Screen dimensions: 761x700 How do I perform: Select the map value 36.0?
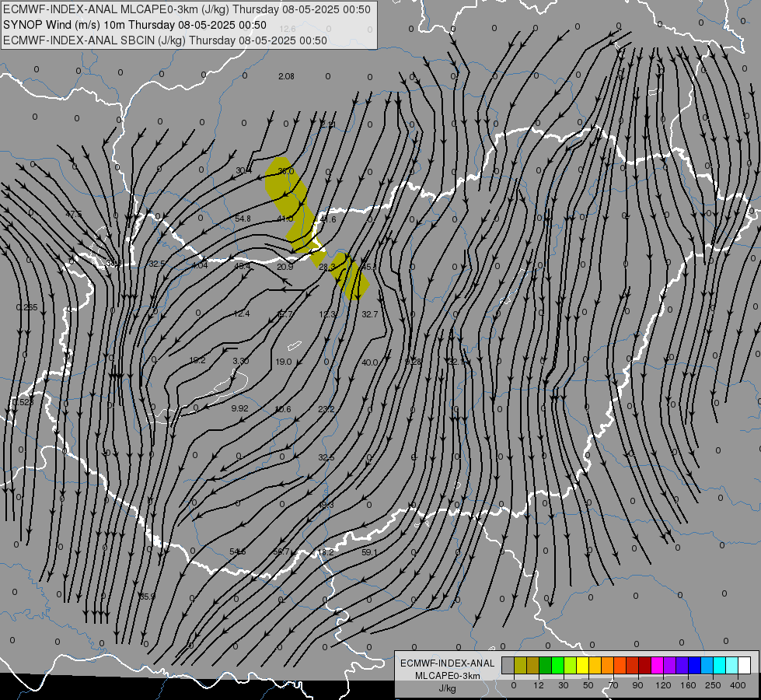click(286, 171)
